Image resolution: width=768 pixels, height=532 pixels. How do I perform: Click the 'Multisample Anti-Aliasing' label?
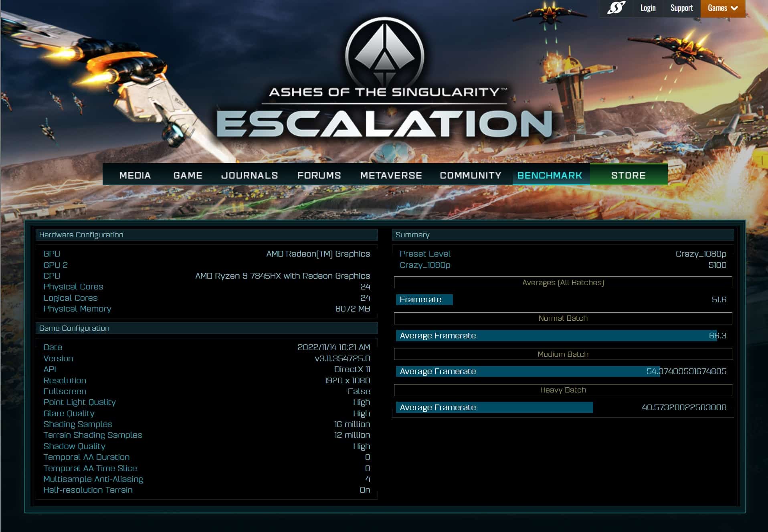pos(93,479)
